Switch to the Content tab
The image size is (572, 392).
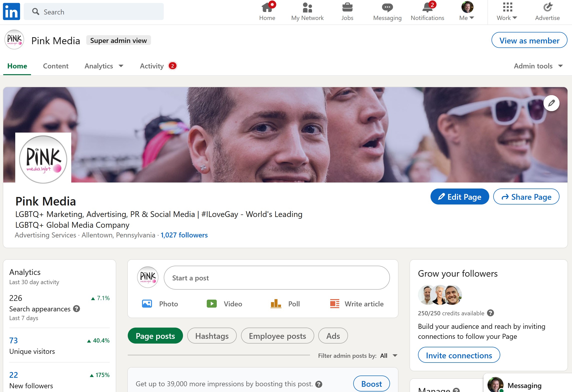point(56,66)
